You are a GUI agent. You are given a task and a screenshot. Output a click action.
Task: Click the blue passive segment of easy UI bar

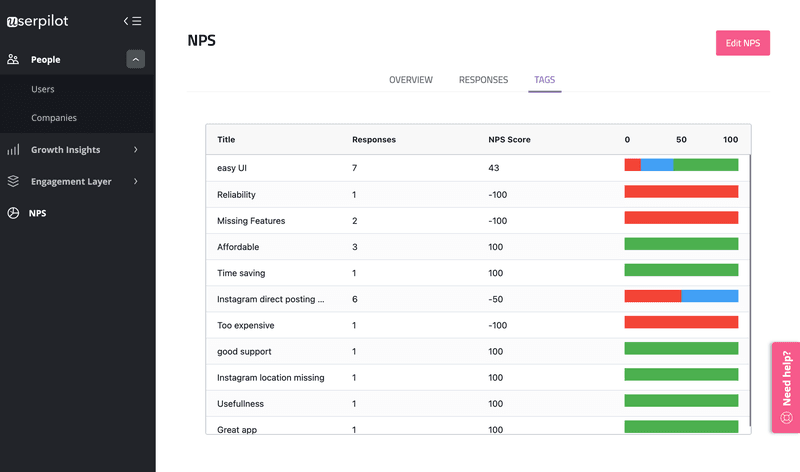coord(657,165)
